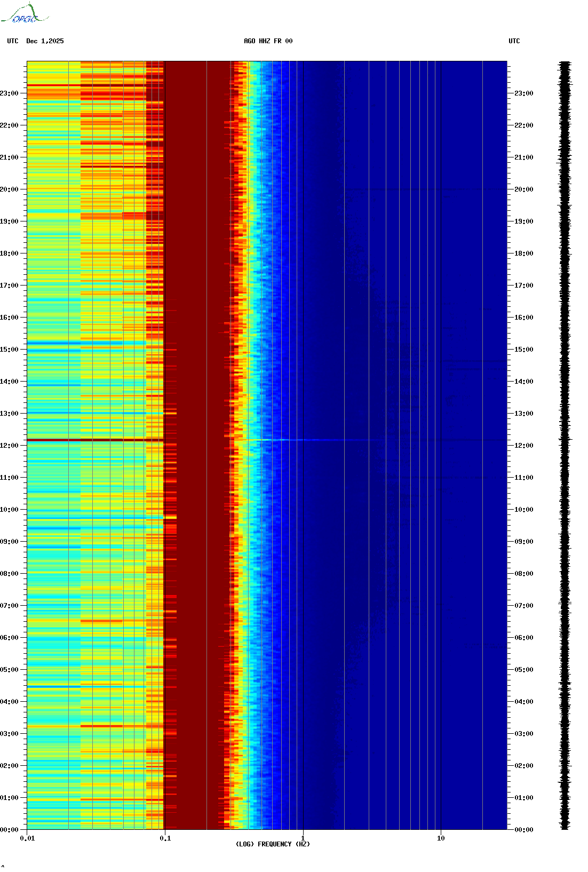Click the seismogram waveform trace at far right
Image resolution: width=588 pixels, height=872 pixels.
[x=565, y=446]
